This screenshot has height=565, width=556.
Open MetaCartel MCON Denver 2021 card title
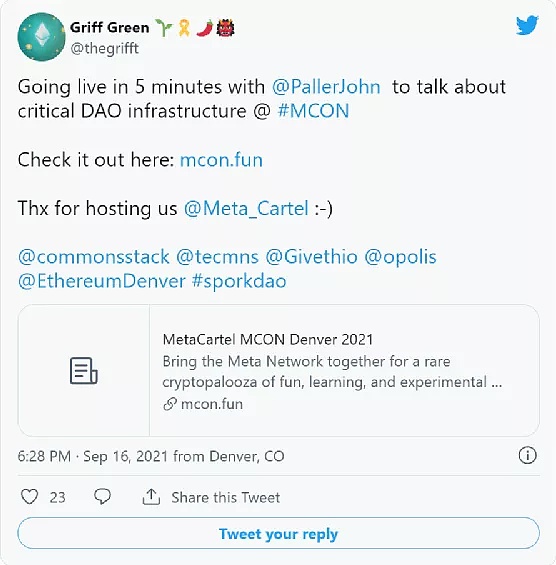pyautogui.click(x=268, y=339)
